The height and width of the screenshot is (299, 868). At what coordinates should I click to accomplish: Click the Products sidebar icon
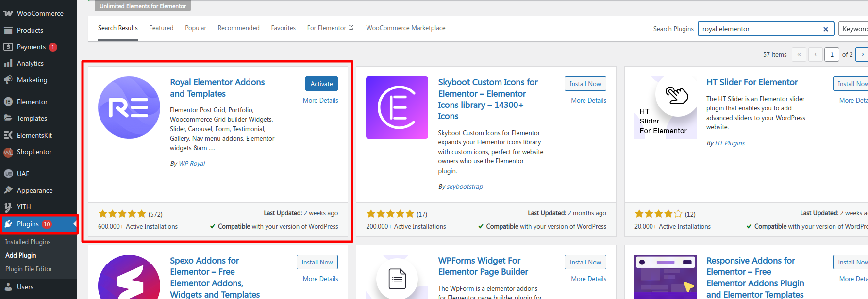click(8, 30)
